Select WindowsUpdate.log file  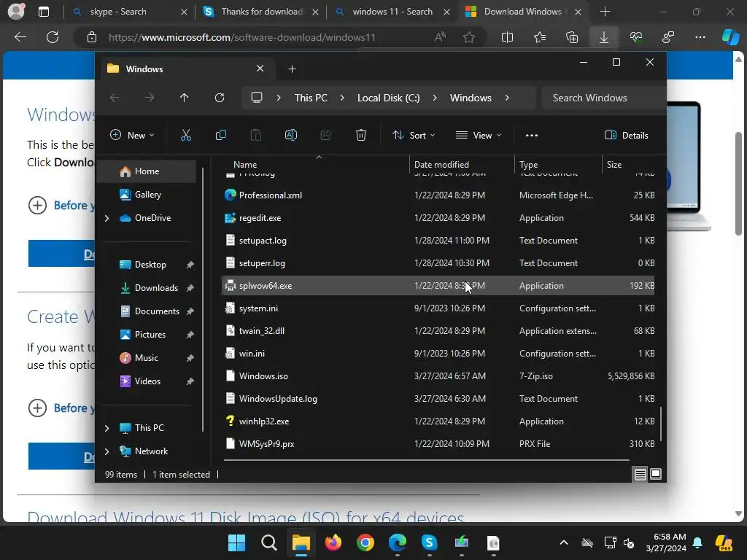click(438, 399)
